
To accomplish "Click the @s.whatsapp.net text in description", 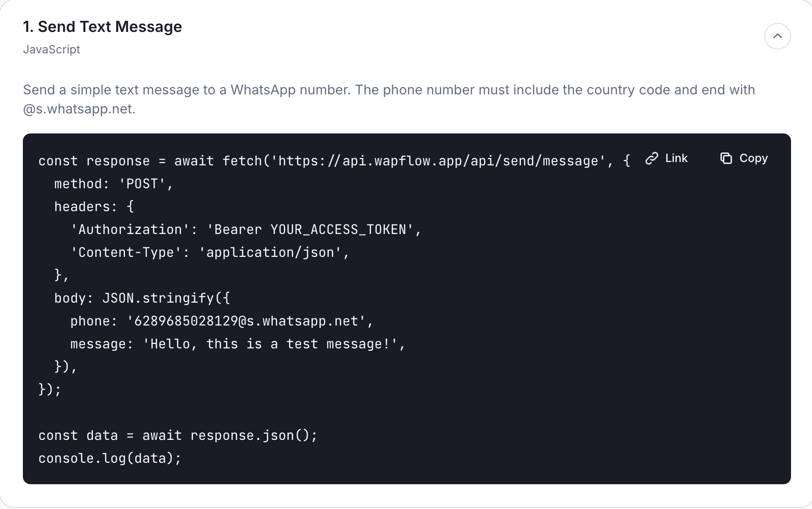I will [x=79, y=109].
